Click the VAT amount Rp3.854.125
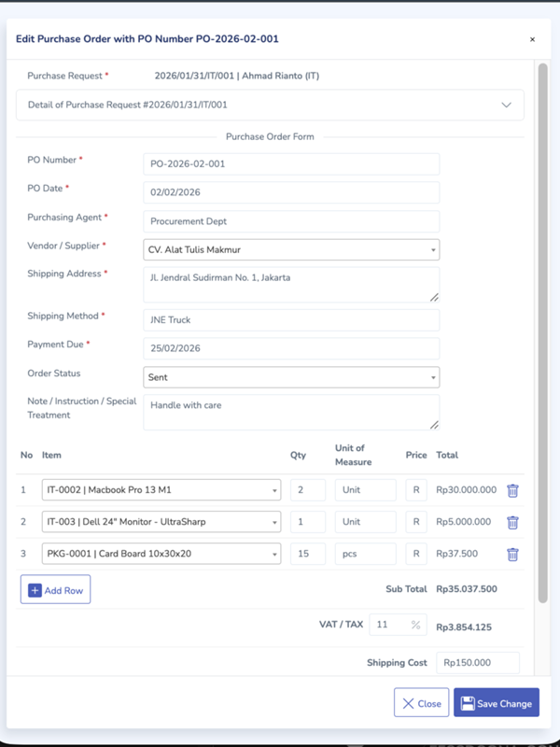Image resolution: width=560 pixels, height=747 pixels. pos(464,627)
